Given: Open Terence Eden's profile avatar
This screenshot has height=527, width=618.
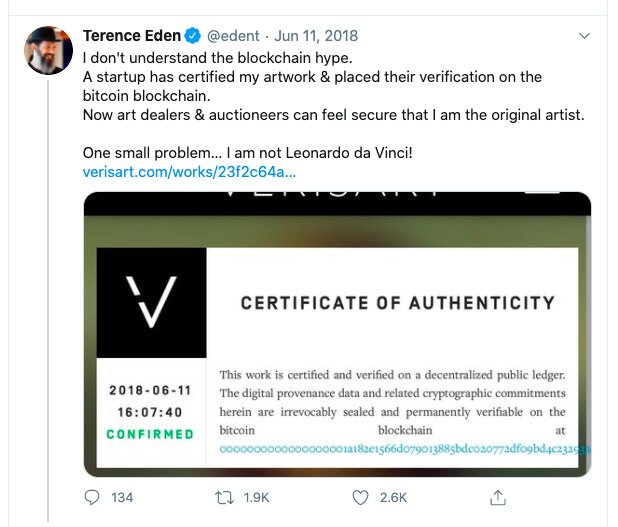Looking at the screenshot, I should [48, 50].
